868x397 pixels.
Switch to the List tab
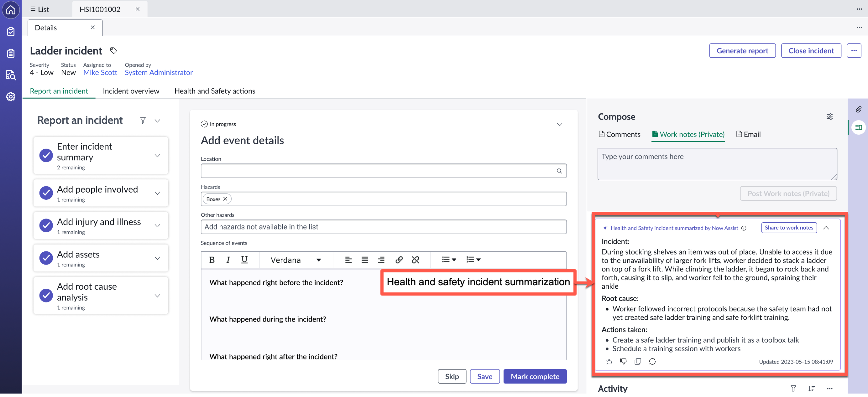point(39,9)
